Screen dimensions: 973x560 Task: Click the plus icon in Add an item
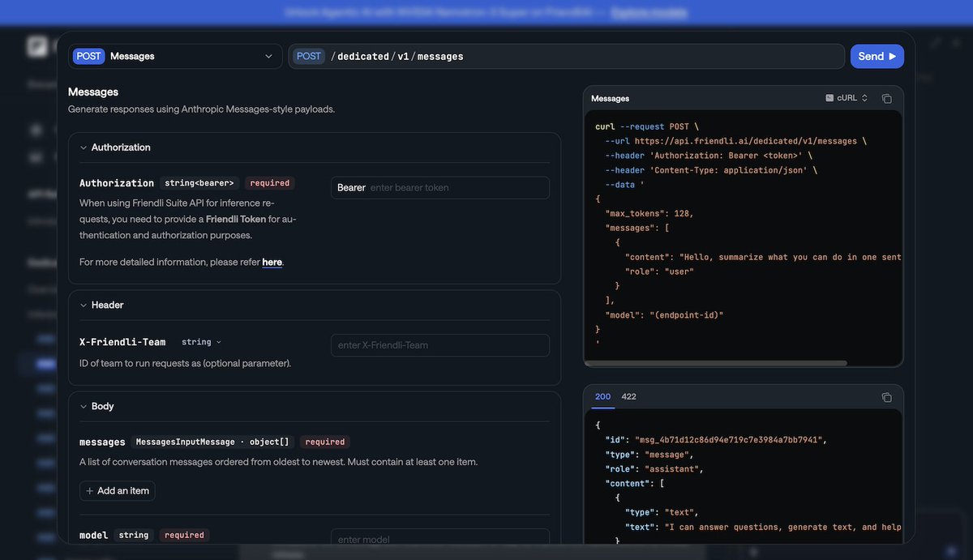click(90, 490)
